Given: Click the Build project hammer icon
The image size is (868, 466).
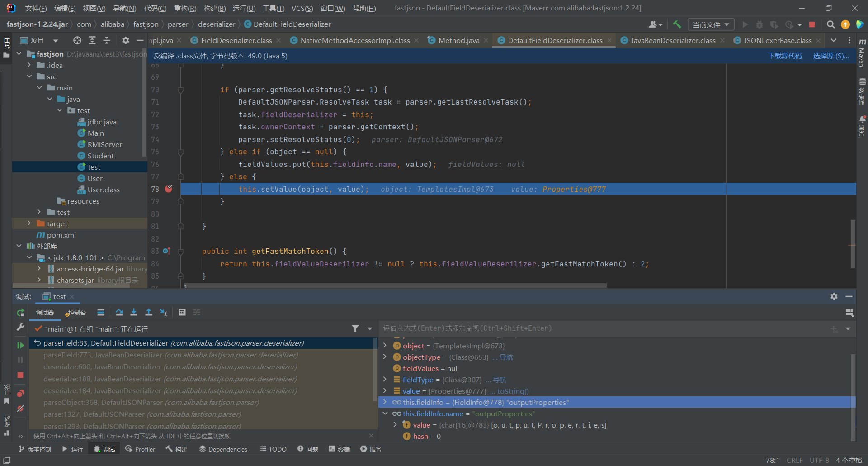Looking at the screenshot, I should 677,24.
